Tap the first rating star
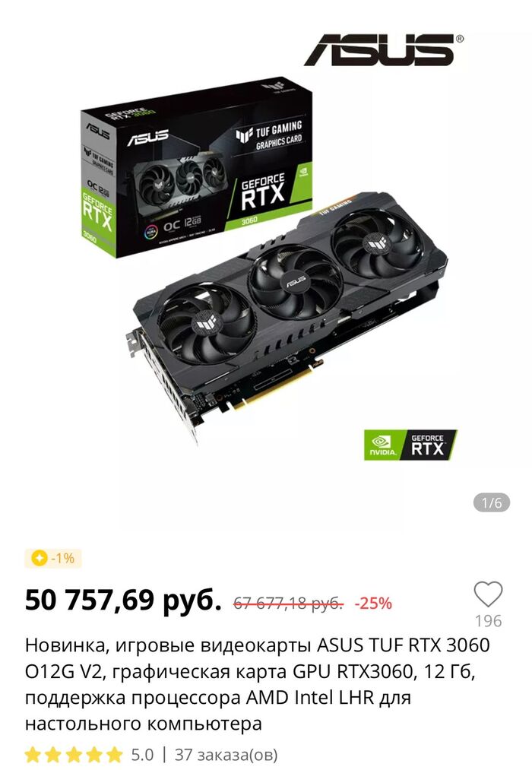The image size is (532, 770). tap(33, 755)
